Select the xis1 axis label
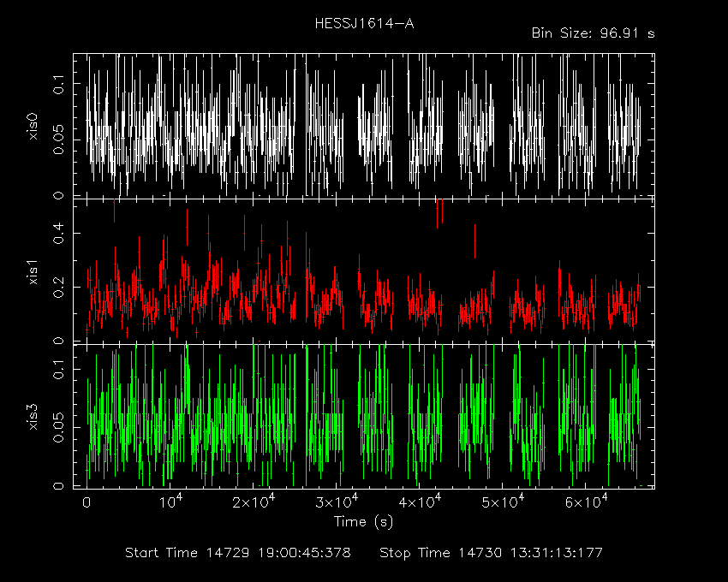 coord(33,272)
